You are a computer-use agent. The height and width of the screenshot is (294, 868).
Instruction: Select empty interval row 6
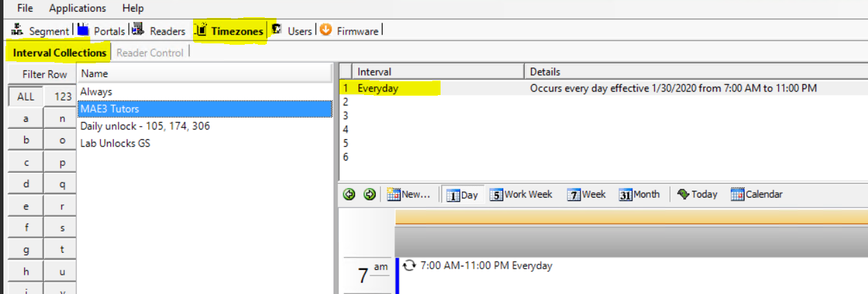(603, 157)
